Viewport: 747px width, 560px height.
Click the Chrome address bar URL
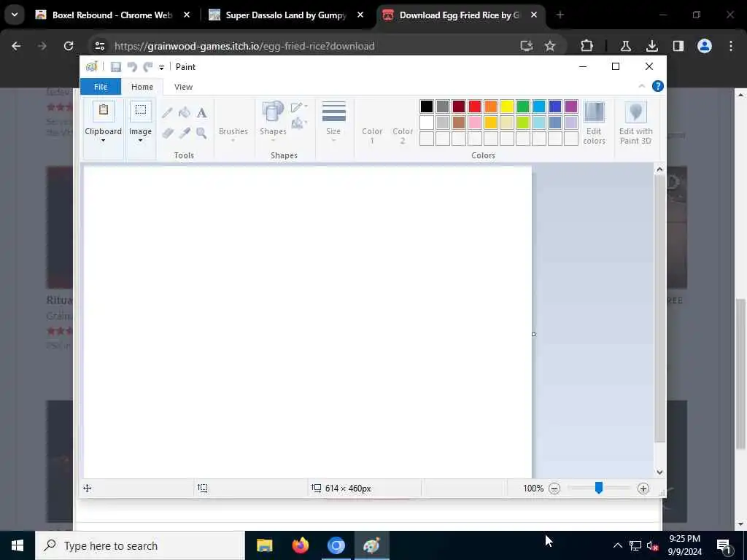point(244,46)
